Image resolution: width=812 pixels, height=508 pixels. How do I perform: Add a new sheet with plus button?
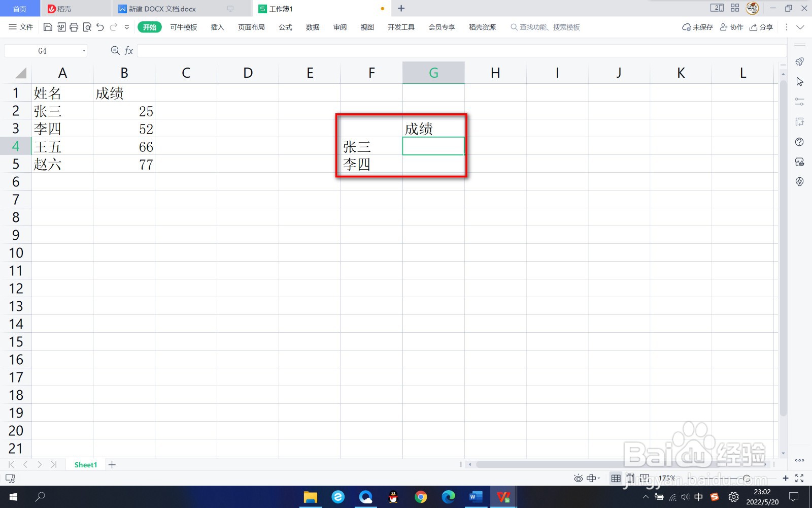coord(112,465)
